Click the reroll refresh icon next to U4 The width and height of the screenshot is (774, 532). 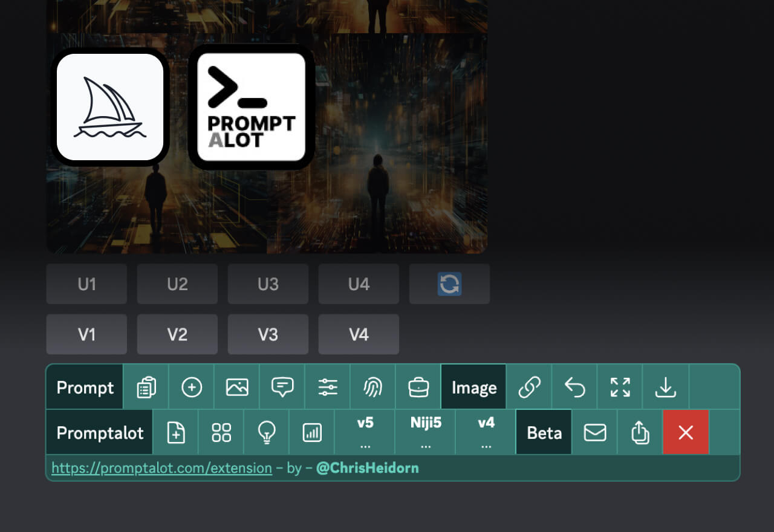449,284
